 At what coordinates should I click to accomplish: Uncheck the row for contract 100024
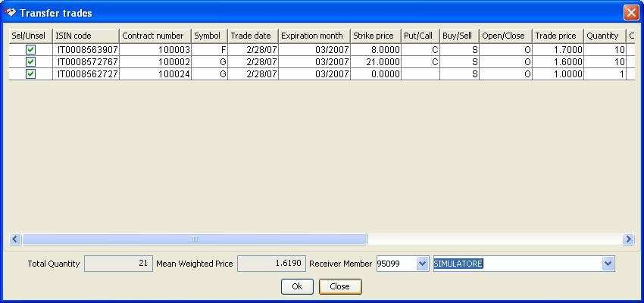(31, 74)
